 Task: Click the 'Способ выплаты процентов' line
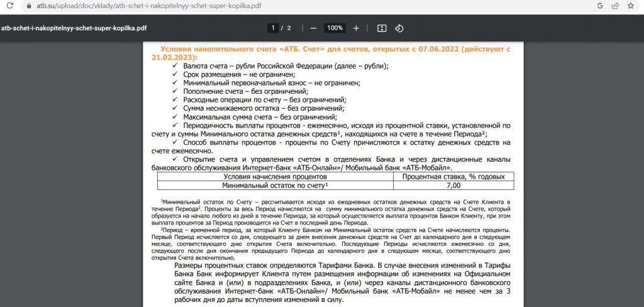pos(331,147)
